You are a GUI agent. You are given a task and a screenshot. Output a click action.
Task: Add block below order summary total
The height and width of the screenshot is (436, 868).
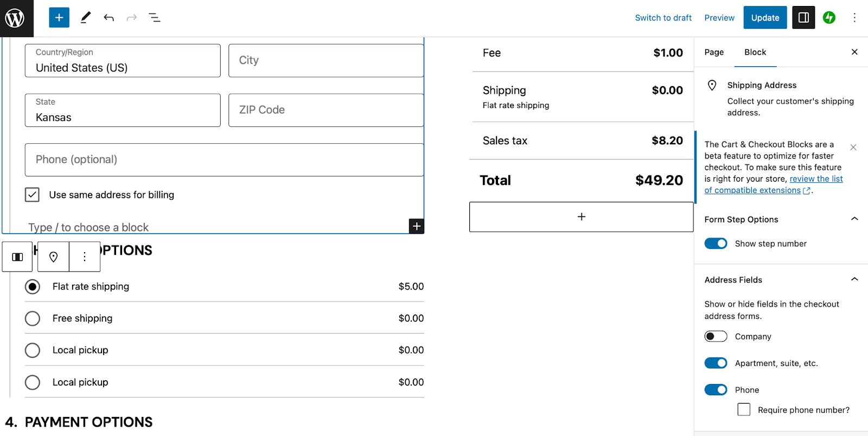[x=581, y=217]
